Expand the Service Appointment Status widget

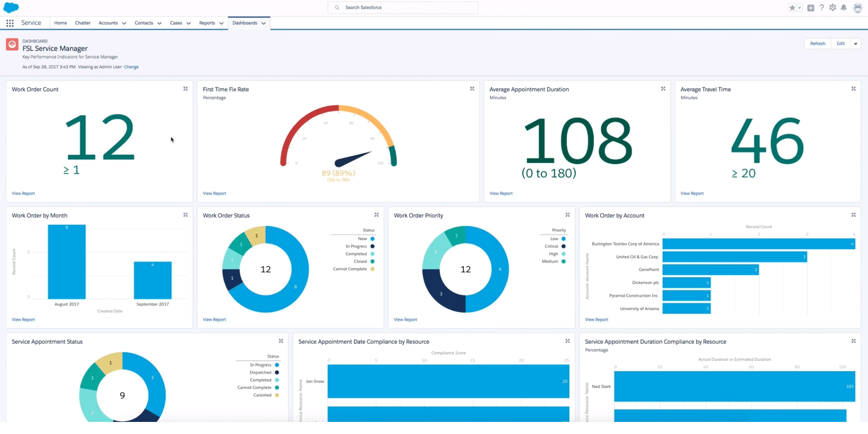281,341
